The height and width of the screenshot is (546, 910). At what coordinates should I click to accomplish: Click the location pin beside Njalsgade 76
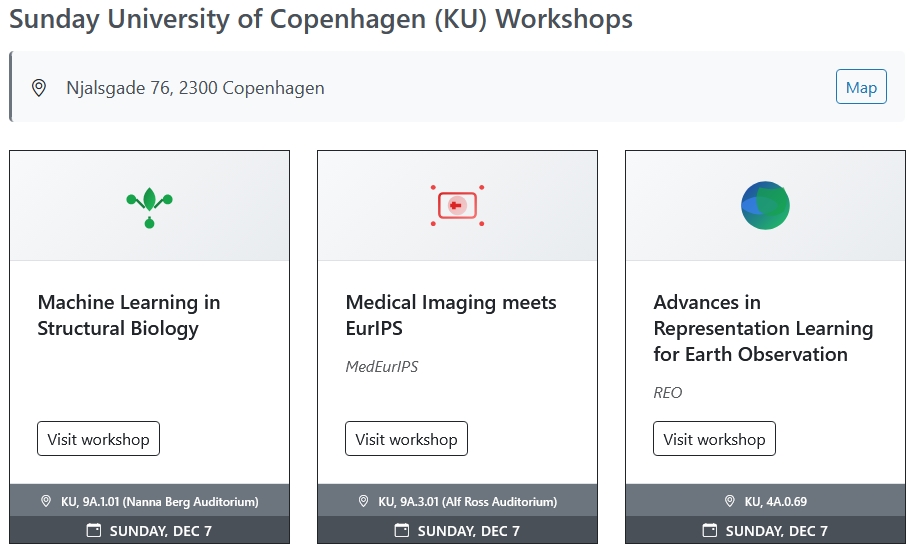click(39, 88)
